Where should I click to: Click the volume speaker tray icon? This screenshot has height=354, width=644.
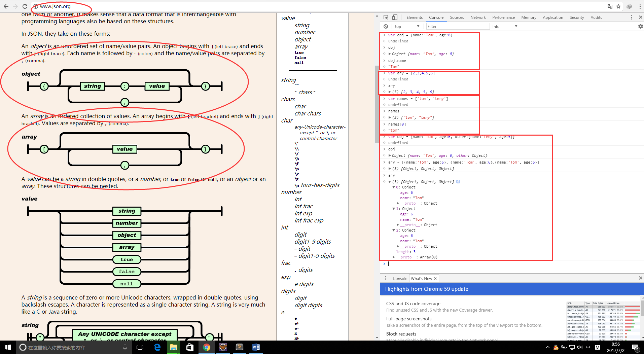(579, 347)
